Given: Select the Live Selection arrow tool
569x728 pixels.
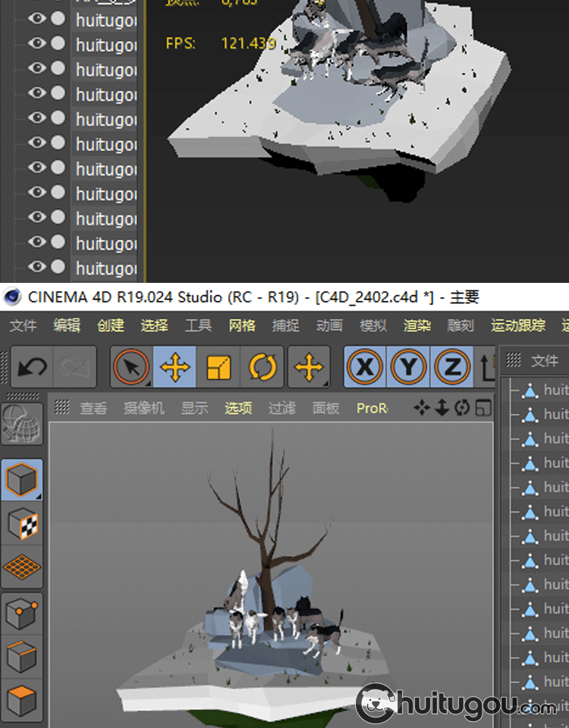Looking at the screenshot, I should 131,368.
